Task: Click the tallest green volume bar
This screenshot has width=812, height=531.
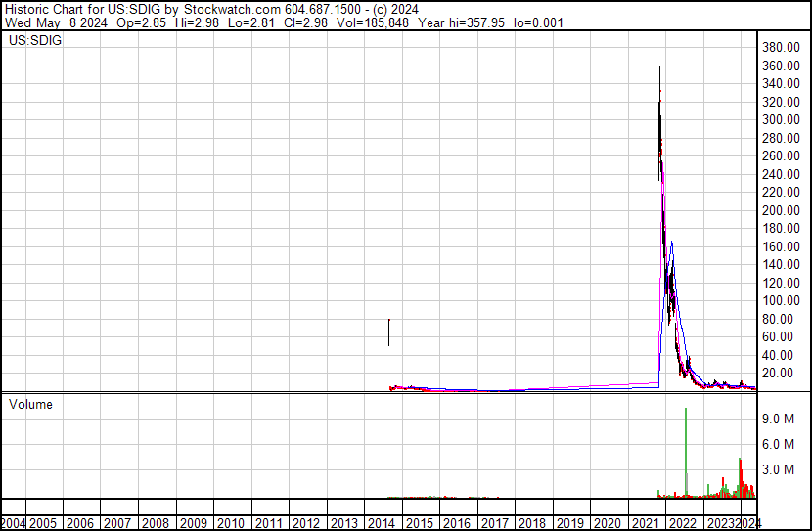Action: [686, 453]
